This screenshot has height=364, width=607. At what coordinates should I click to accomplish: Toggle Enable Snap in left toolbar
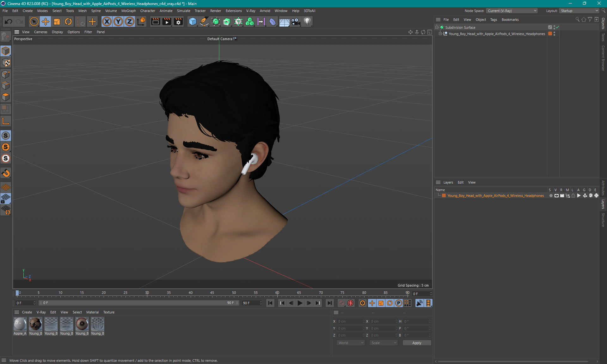pos(6,173)
